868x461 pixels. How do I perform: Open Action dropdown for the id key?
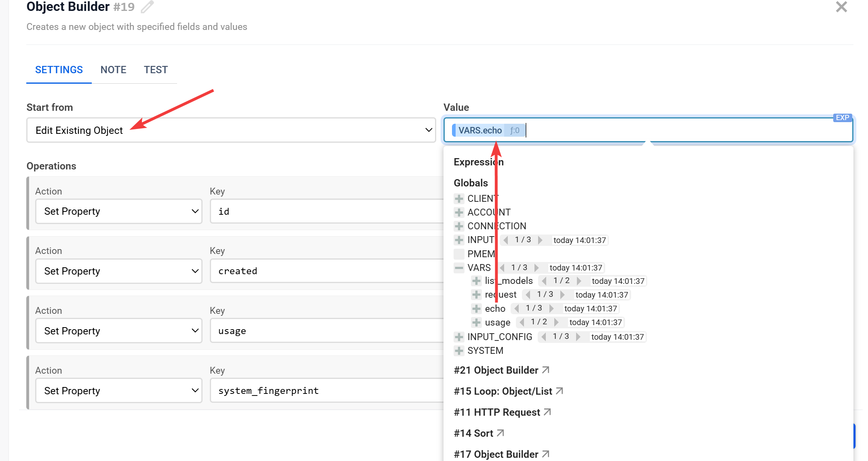(x=118, y=211)
